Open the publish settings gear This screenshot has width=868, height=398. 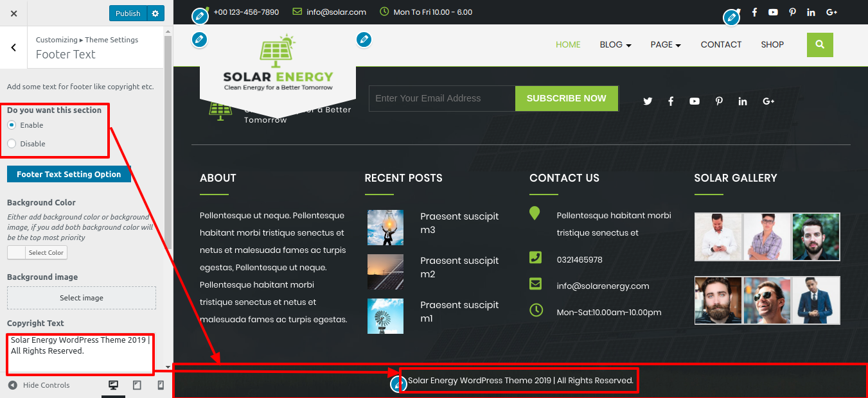point(155,13)
